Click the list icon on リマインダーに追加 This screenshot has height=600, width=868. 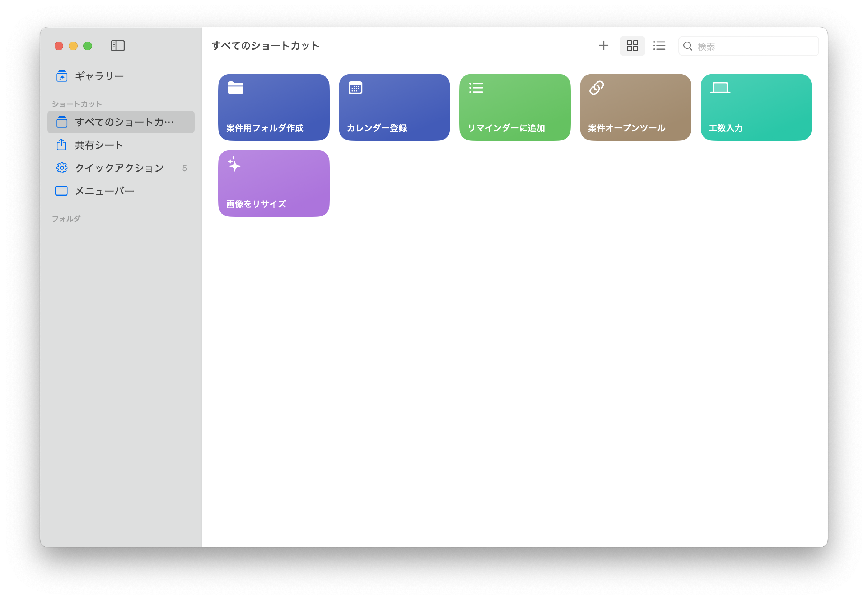coord(476,88)
